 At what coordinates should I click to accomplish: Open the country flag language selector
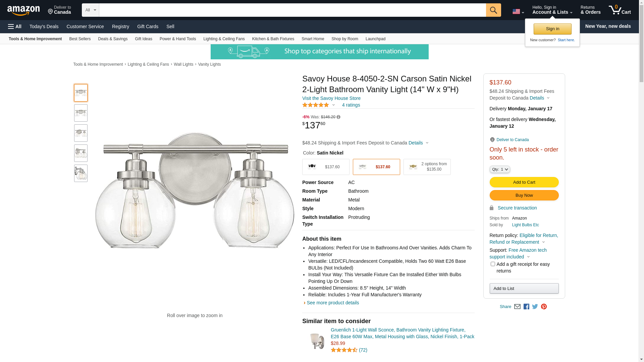[x=518, y=12]
